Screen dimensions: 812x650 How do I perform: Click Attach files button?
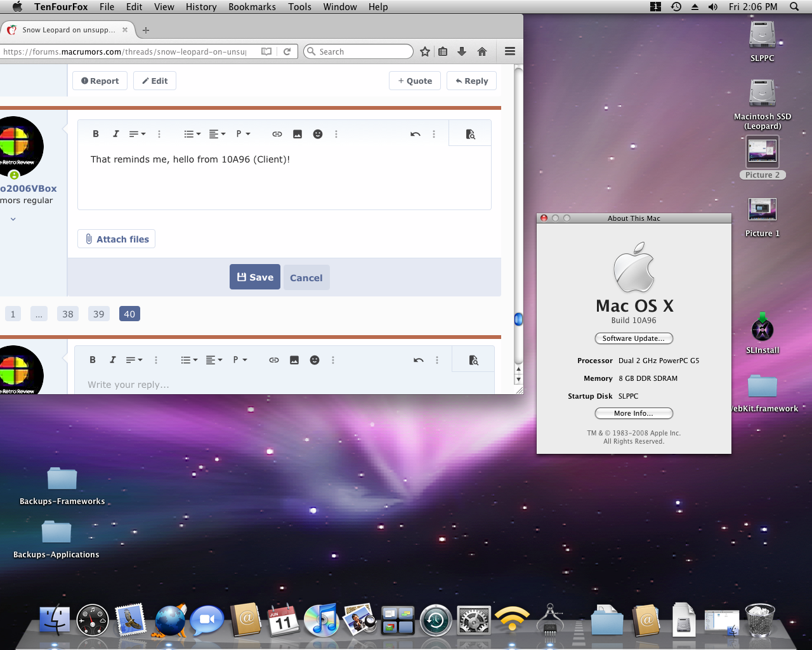point(117,239)
